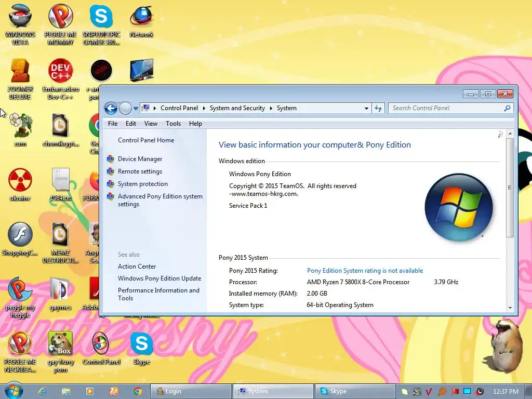This screenshot has width=532, height=399.
Task: Click the search magnifier icon
Action: click(507, 108)
